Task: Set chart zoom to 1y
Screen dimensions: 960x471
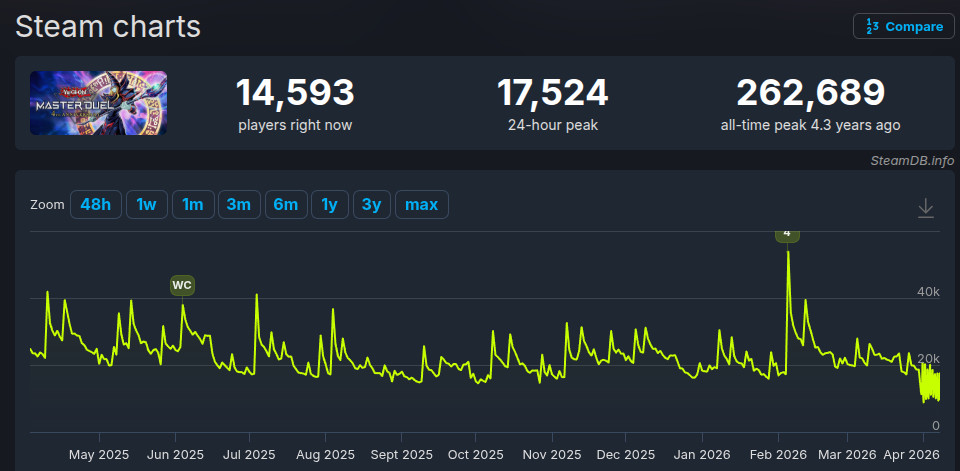Action: (329, 205)
